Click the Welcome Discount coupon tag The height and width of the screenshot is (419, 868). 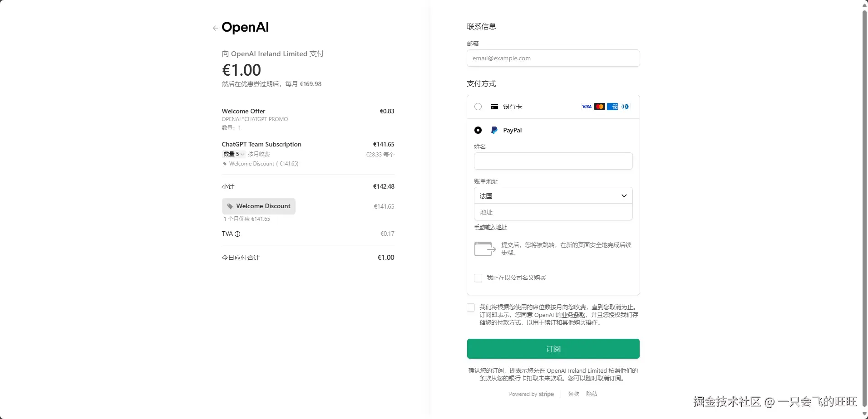tap(259, 206)
